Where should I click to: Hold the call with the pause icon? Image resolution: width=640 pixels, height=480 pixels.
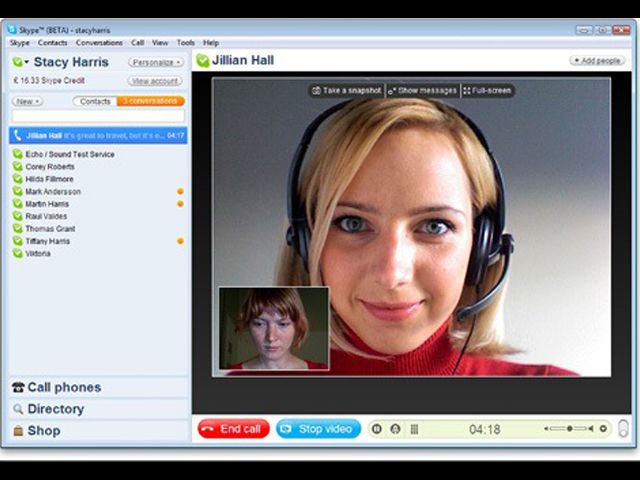tap(377, 429)
